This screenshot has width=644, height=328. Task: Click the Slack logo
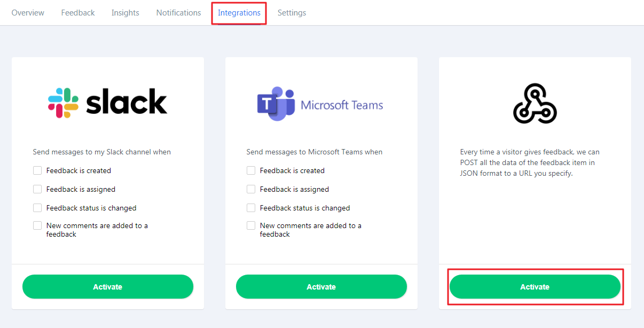107,103
